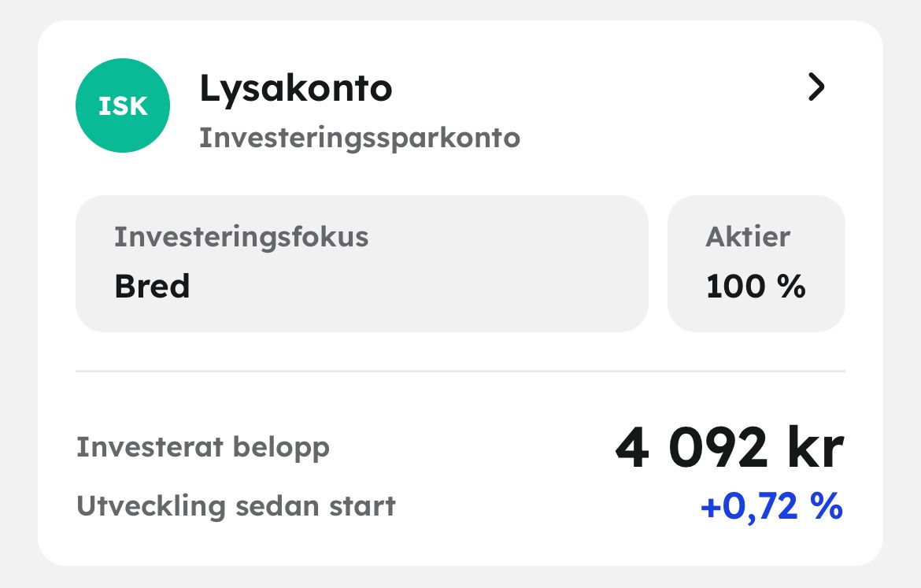921x588 pixels.
Task: Select the Lysakonto account title
Action: (x=295, y=88)
